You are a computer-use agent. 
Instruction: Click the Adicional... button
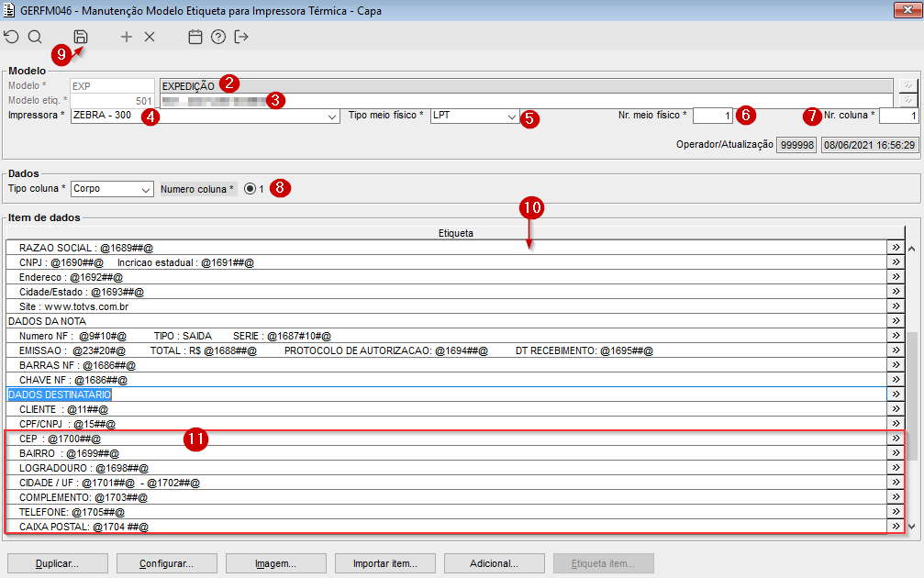[x=495, y=563]
